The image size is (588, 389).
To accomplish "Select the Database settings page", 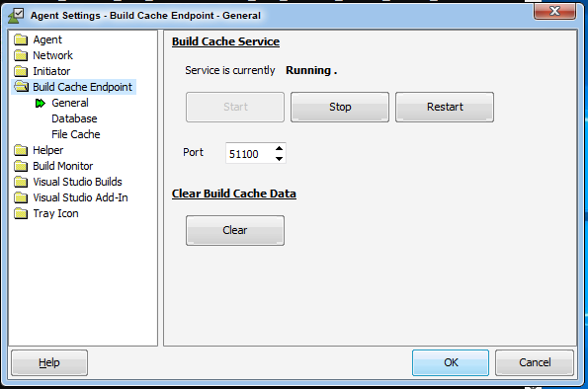I will (x=74, y=118).
